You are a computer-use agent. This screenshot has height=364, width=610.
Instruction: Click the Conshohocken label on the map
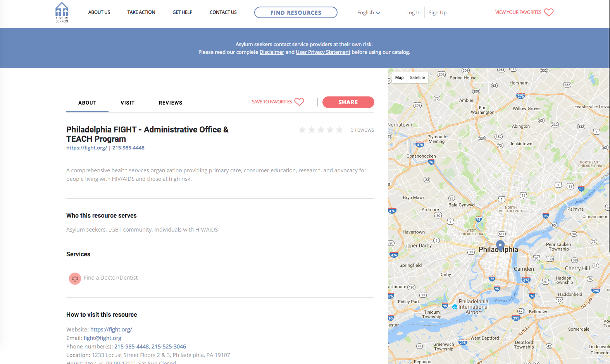[x=421, y=156]
